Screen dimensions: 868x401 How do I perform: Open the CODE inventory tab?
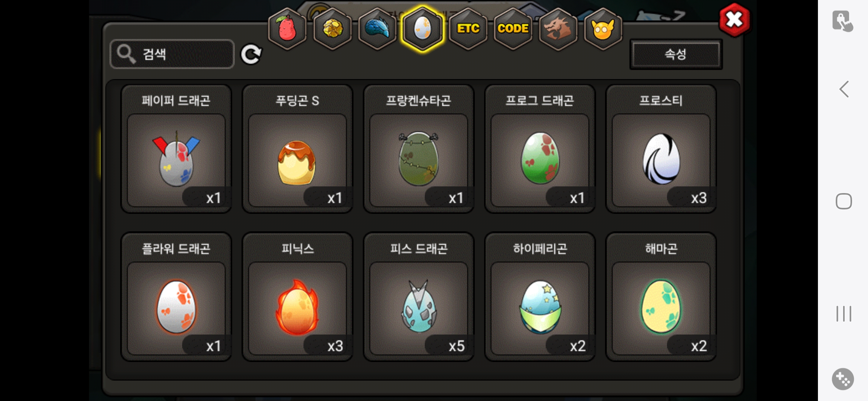[513, 29]
